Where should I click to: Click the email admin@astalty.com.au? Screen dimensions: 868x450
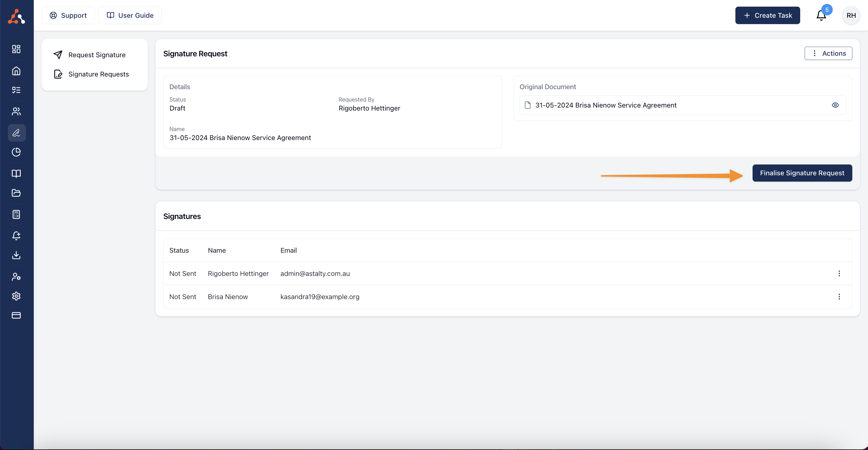pyautogui.click(x=315, y=273)
